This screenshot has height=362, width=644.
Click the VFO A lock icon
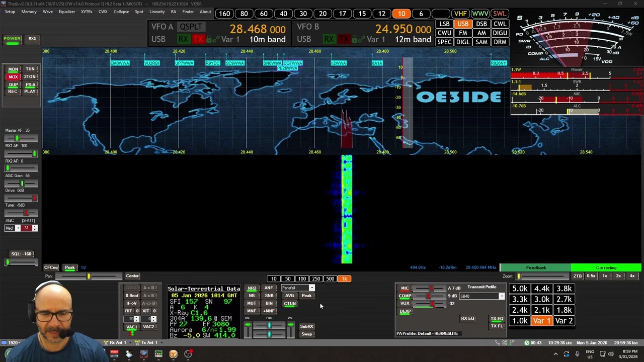(x=210, y=40)
